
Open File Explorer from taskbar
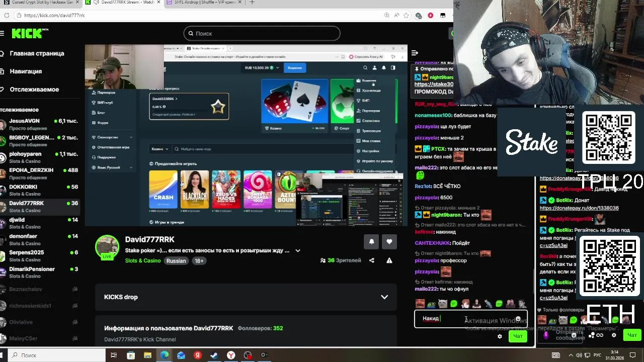[x=147, y=355]
